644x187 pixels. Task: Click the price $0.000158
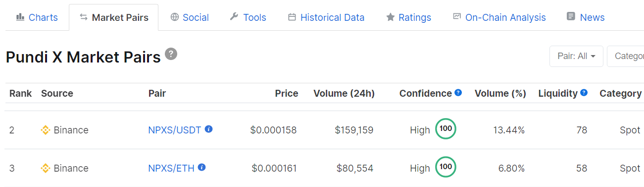(273, 130)
